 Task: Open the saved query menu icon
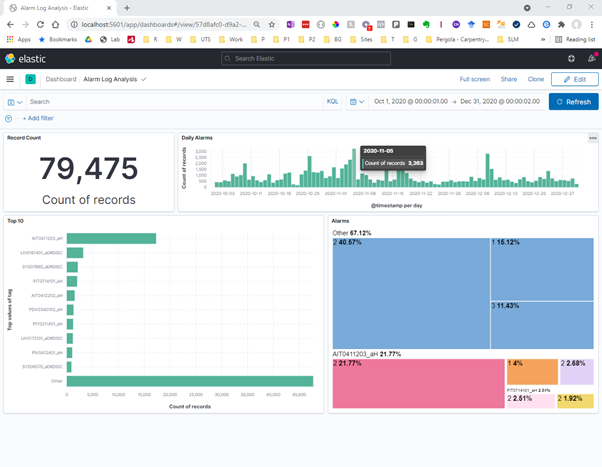coord(14,102)
